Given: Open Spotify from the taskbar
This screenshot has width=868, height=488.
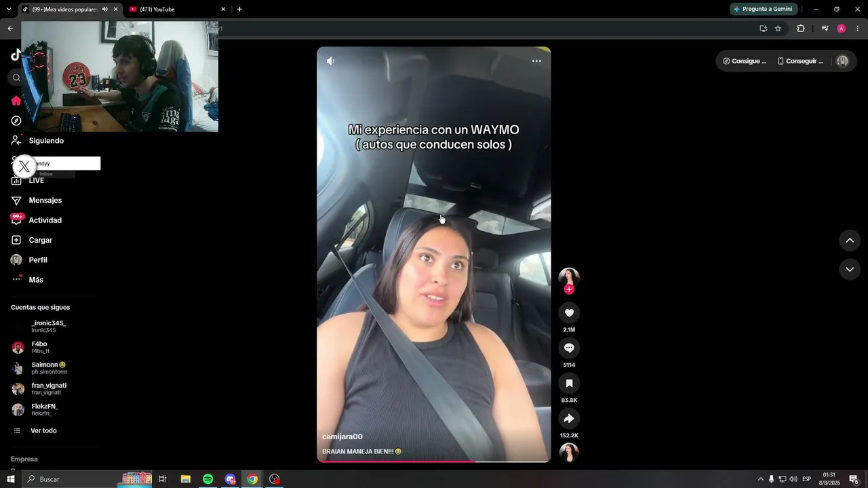Looking at the screenshot, I should (208, 479).
